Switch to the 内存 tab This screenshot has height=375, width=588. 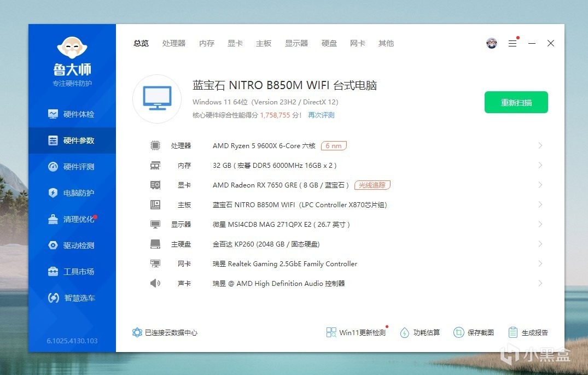pos(207,43)
